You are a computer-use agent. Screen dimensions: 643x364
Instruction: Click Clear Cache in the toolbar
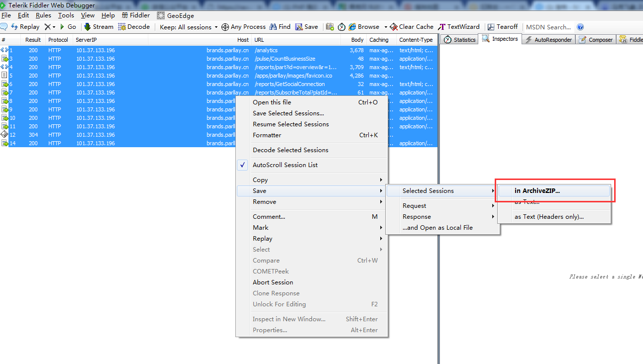point(412,27)
